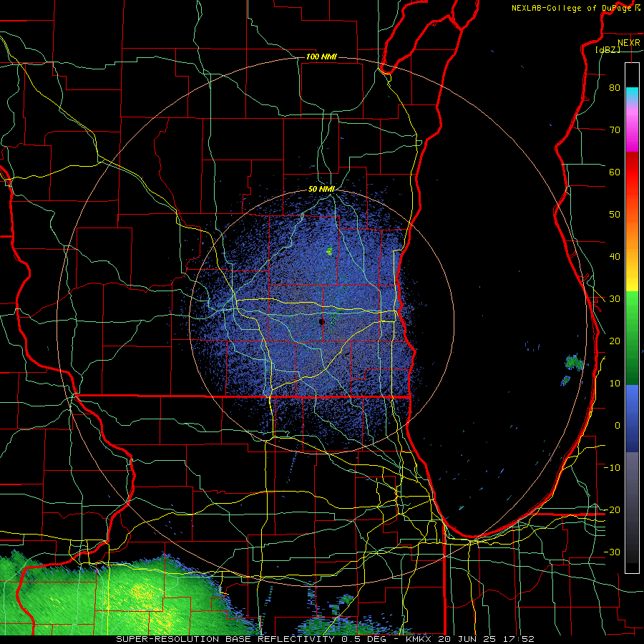Click the 50 dBZ scale label
The height and width of the screenshot is (644, 644).
615,215
